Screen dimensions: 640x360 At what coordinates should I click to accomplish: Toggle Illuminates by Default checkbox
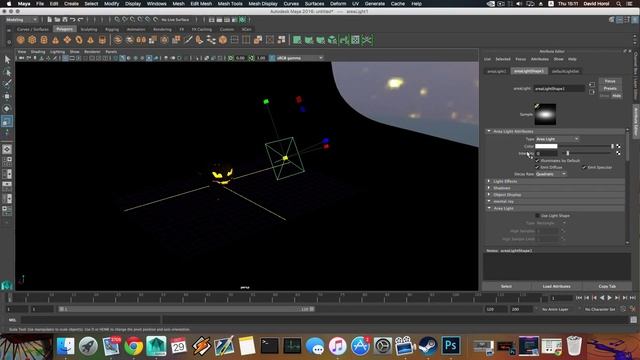point(538,161)
